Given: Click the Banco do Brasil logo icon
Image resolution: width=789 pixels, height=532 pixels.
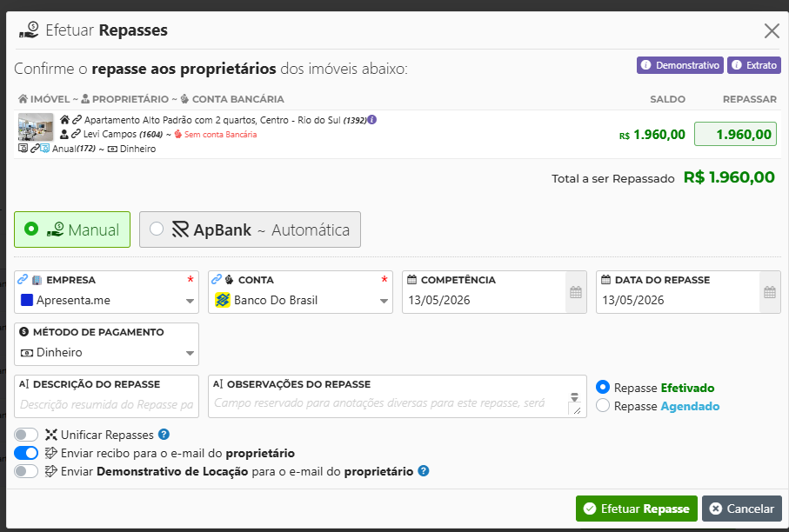Looking at the screenshot, I should (223, 300).
